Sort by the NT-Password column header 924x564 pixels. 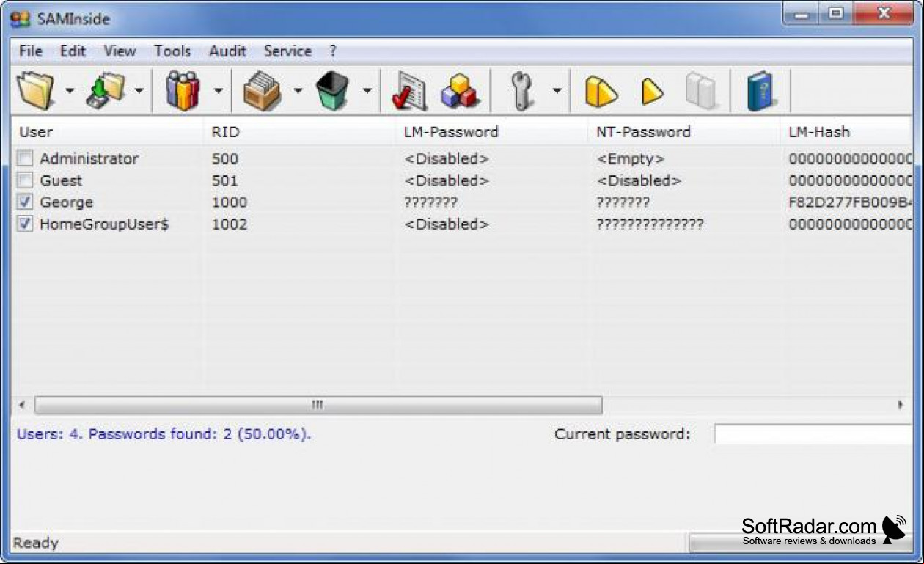(x=683, y=132)
